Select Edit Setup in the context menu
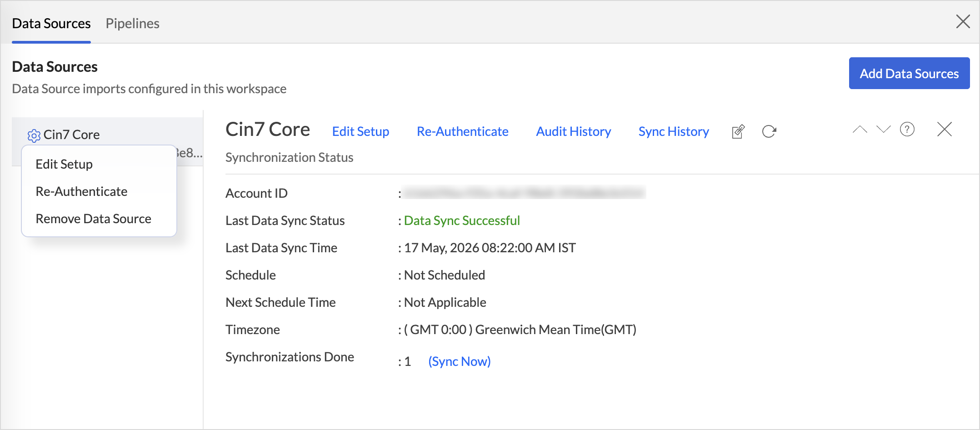The image size is (980, 430). [x=64, y=164]
